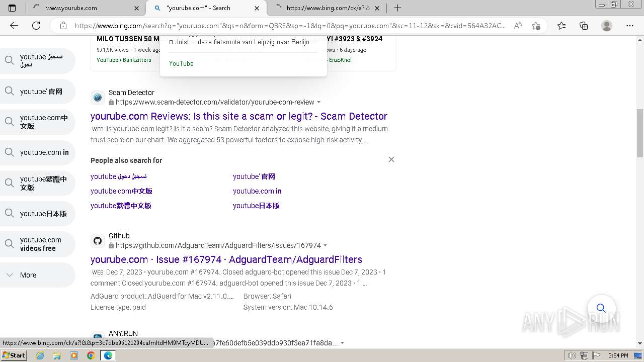Open the YouTube link in the video popup
The height and width of the screenshot is (362, 644).
(181, 63)
